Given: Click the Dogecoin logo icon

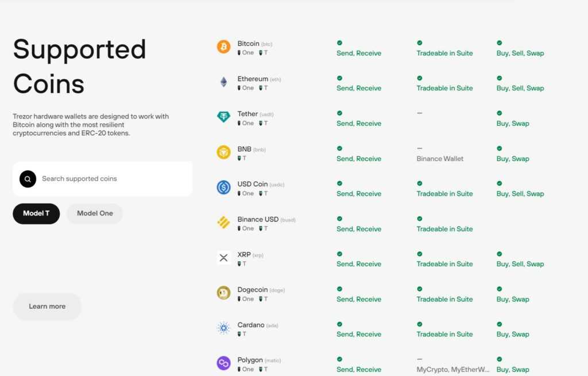Looking at the screenshot, I should coord(224,293).
